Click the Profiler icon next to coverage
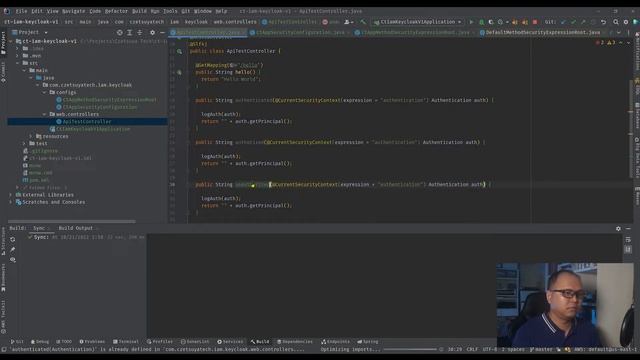The width and height of the screenshot is (640, 360). tap(500, 22)
